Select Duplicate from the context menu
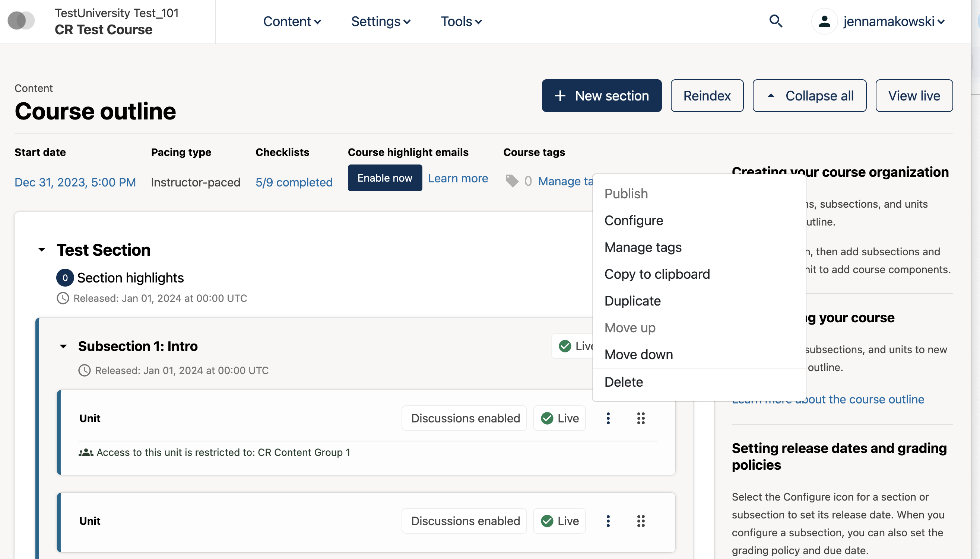The height and width of the screenshot is (559, 980). [632, 301]
